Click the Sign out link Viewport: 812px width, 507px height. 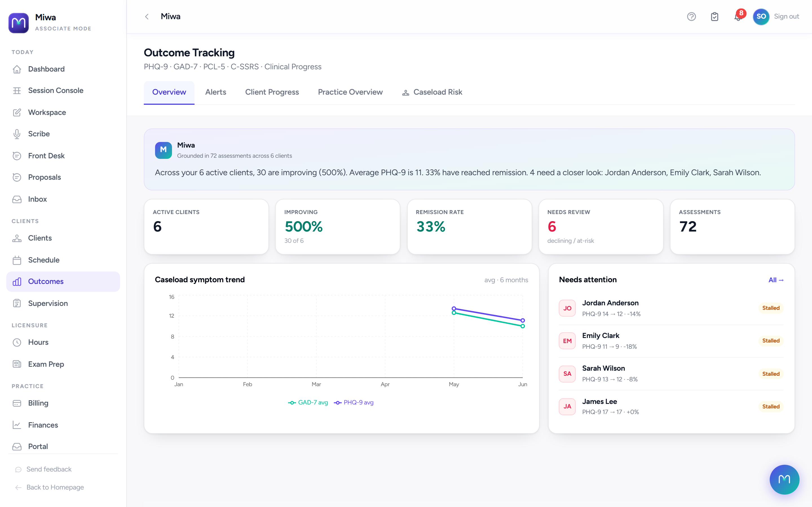point(786,16)
